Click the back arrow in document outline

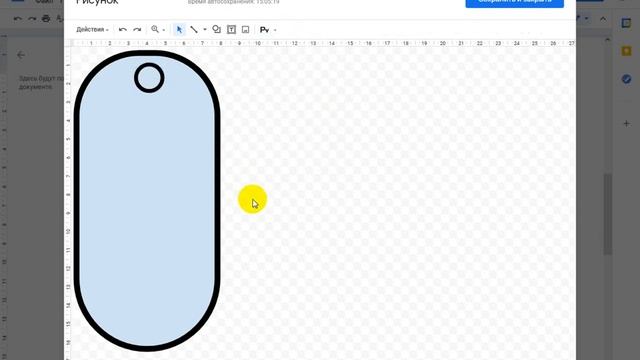(21, 55)
